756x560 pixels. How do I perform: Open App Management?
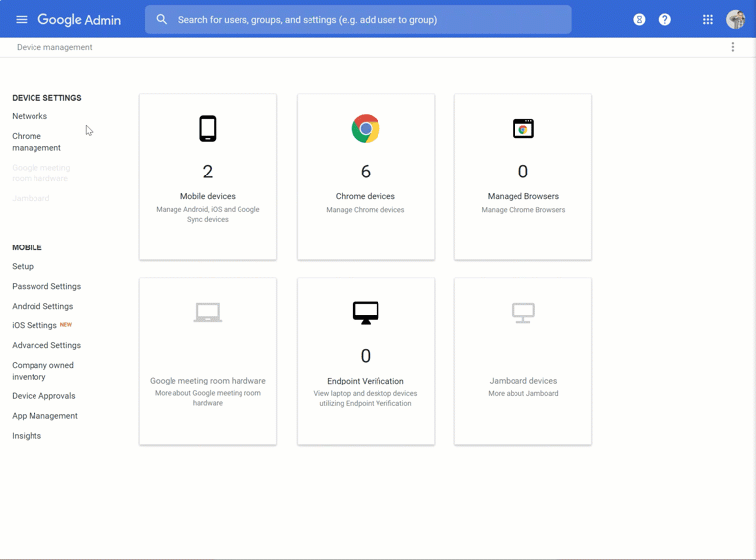tap(44, 416)
